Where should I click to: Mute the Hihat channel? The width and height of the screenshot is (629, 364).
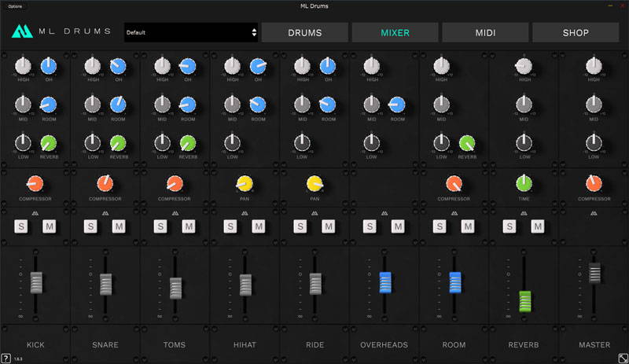[259, 226]
